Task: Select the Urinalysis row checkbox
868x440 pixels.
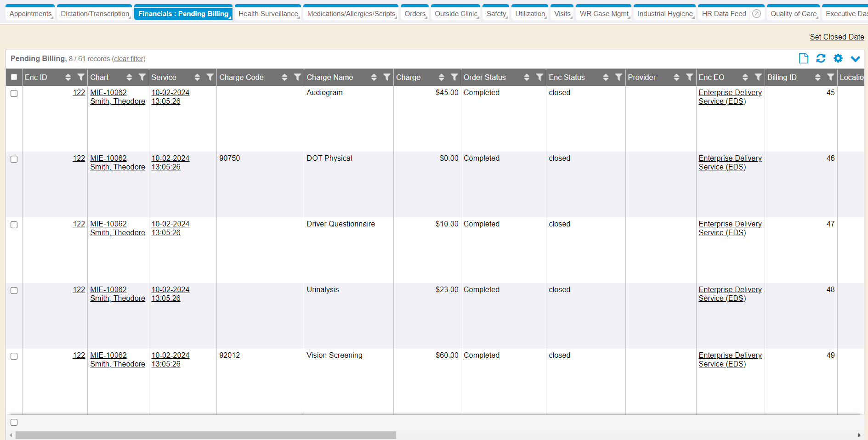Action: point(14,290)
